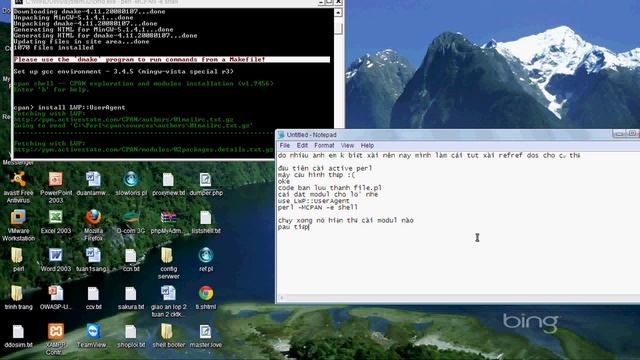Open Notepad Help menu
The width and height of the screenshot is (640, 360).
(367, 145)
